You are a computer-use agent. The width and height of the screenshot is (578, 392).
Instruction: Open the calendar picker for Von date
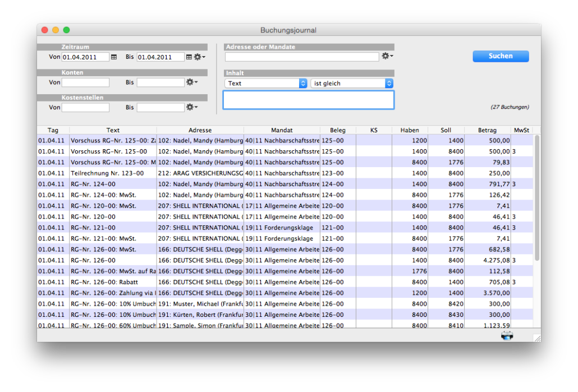click(x=114, y=57)
